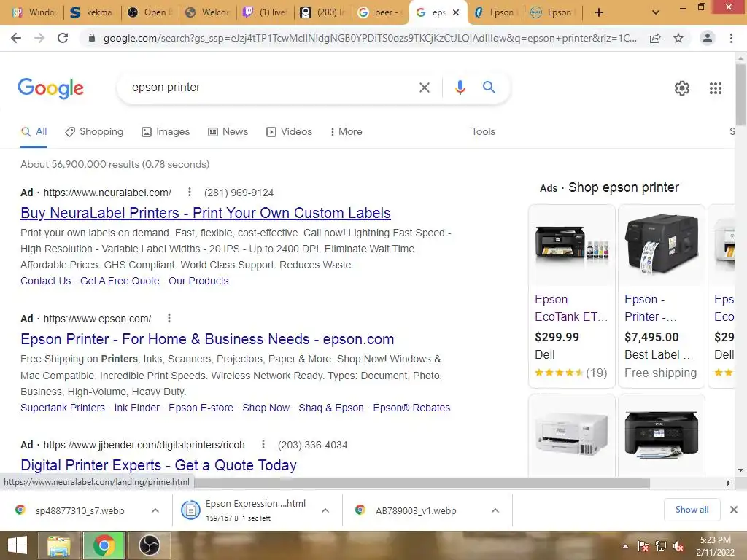Switch to News results
747x560 pixels.
tap(228, 132)
